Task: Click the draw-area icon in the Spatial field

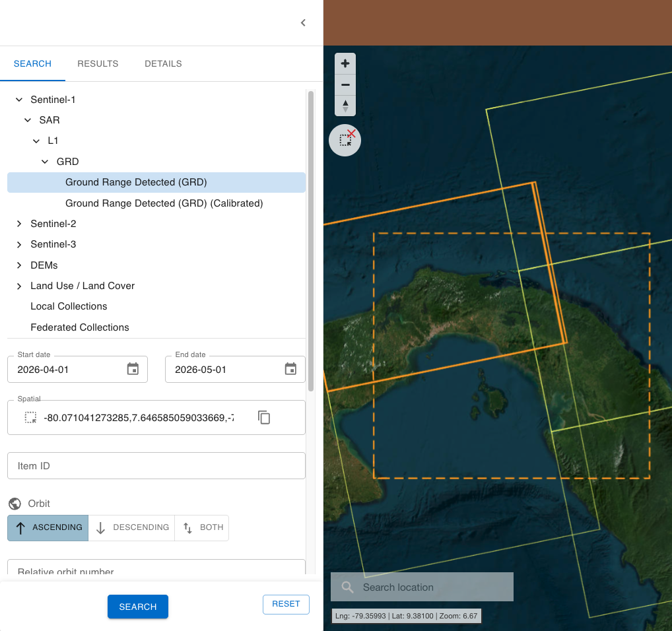Action: 30,418
